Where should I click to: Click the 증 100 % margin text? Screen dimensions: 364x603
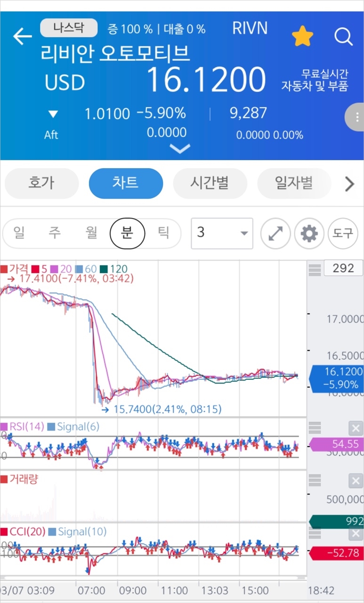click(130, 29)
